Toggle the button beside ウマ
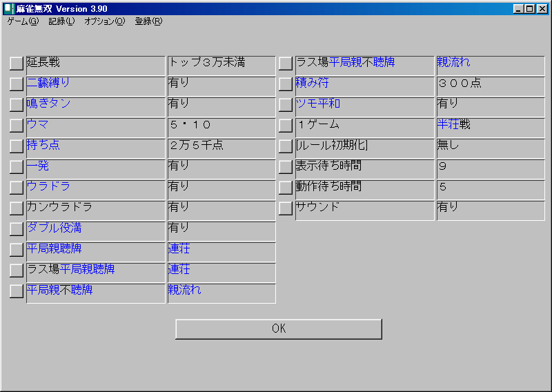This screenshot has height=392, width=552. click(x=16, y=126)
